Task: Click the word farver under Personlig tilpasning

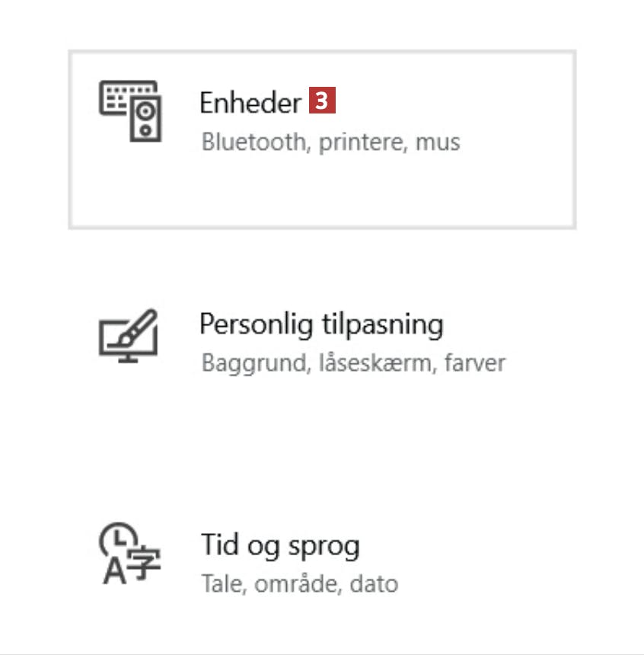Action: 475,363
